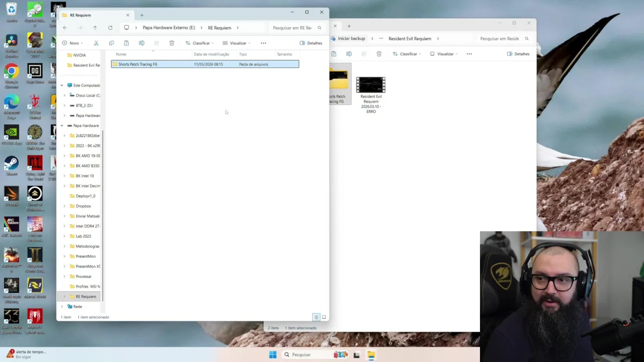Sort by the Tamanho column header
The height and width of the screenshot is (362, 644).
coord(284,54)
